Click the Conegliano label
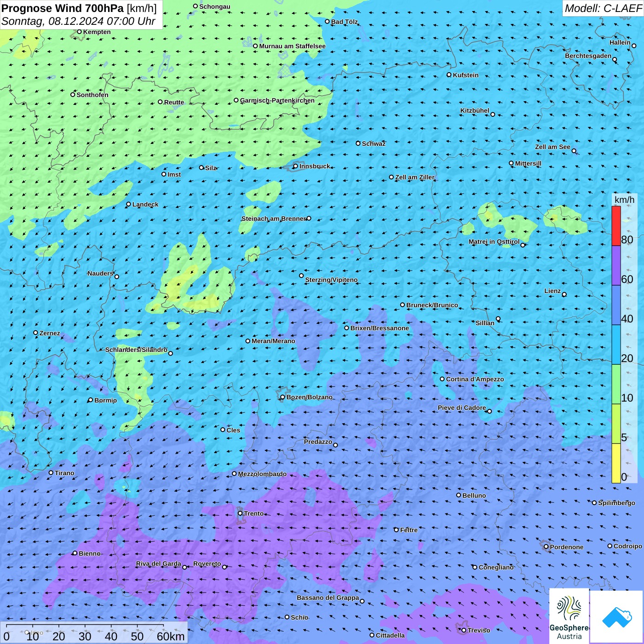The image size is (644, 644). click(x=496, y=567)
